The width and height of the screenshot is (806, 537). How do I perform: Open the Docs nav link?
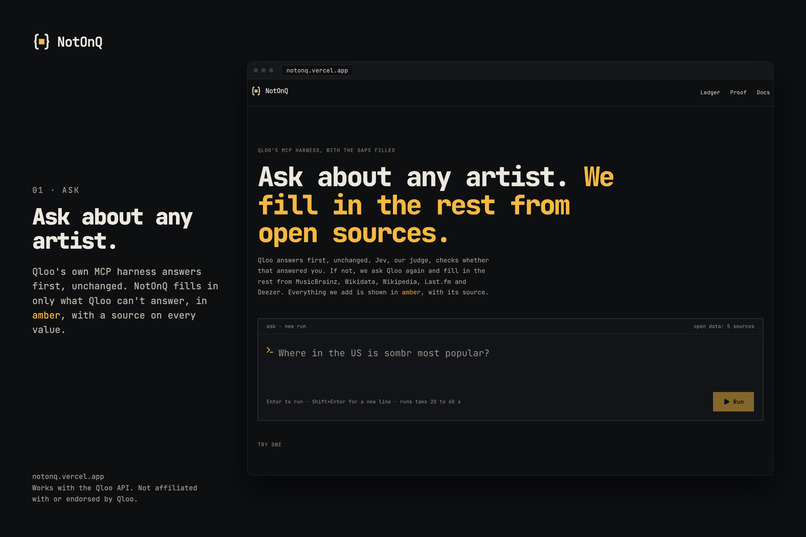pyautogui.click(x=763, y=92)
